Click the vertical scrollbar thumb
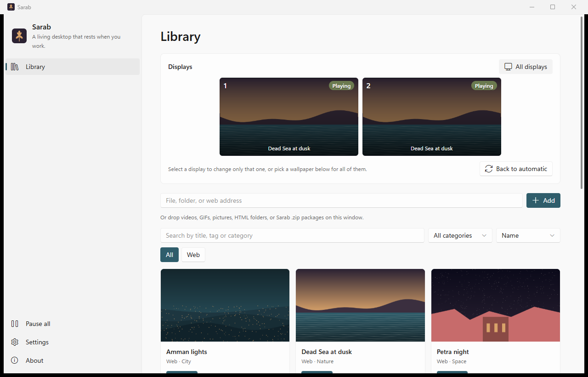 (582, 102)
